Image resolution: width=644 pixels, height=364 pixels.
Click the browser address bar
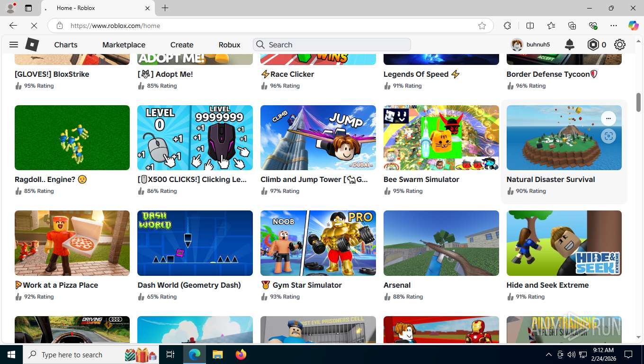click(270, 26)
